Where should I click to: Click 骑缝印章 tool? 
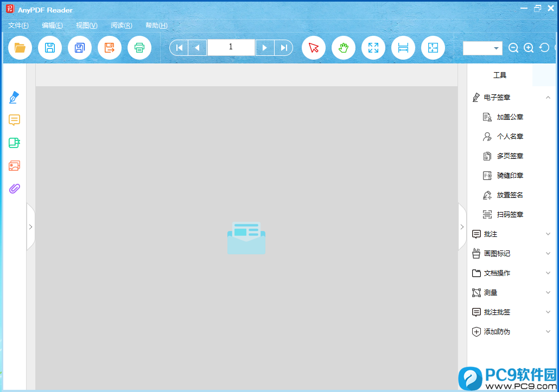(x=510, y=176)
